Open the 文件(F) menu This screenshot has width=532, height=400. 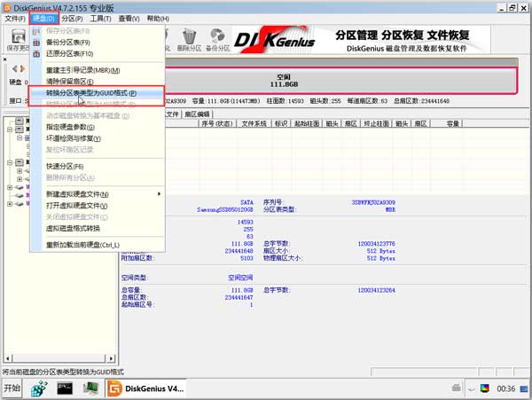pos(15,19)
